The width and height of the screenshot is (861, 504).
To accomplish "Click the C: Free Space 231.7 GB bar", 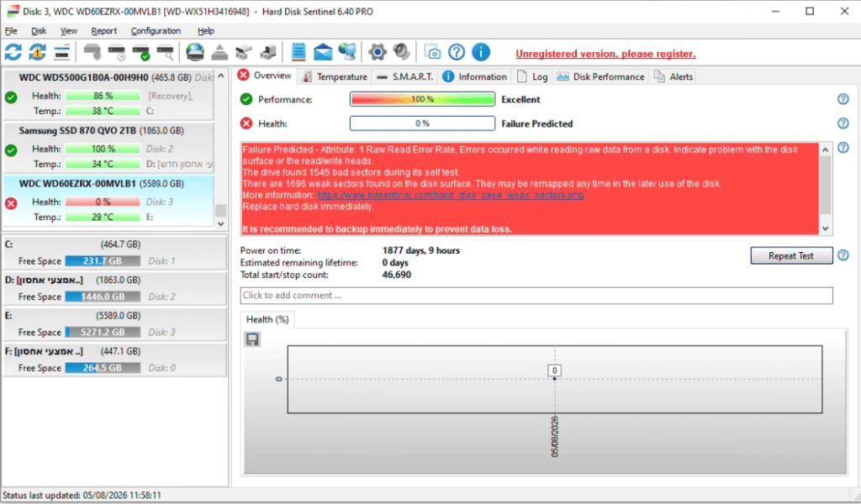I will (x=103, y=261).
